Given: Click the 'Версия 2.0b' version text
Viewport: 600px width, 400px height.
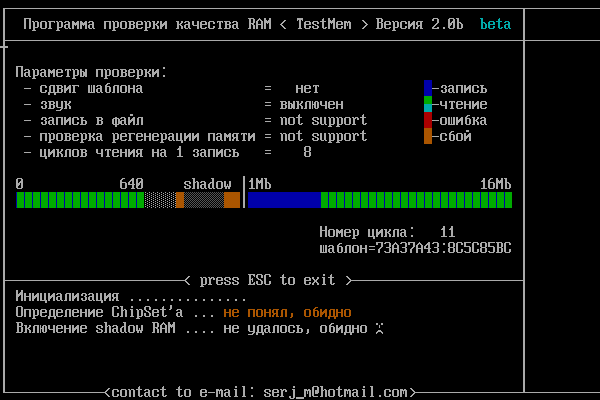Looking at the screenshot, I should click(x=419, y=24).
